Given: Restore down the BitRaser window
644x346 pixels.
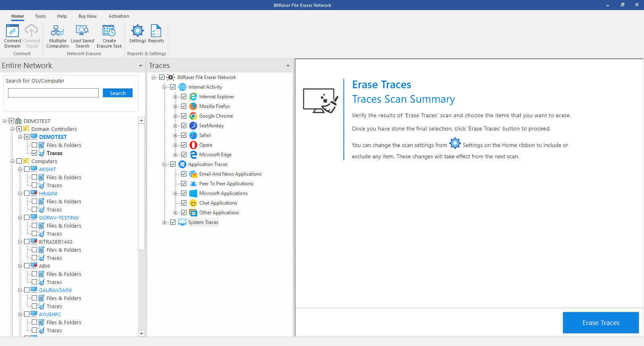Looking at the screenshot, I should coord(622,5).
